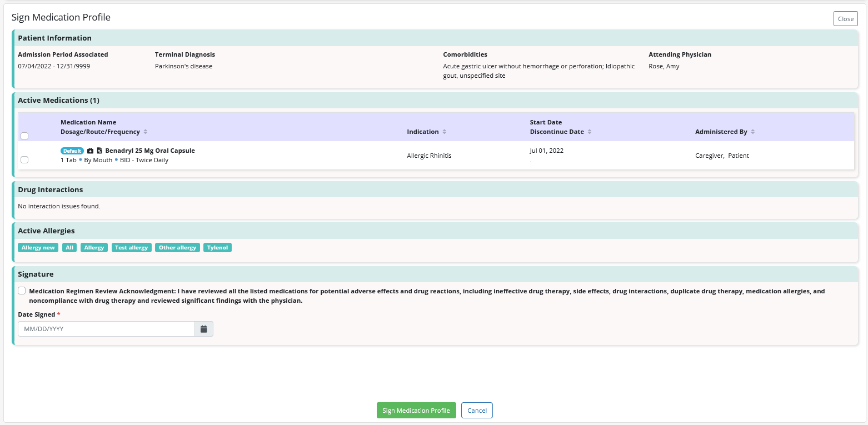Click the document icon next to Benadryl capsule name
This screenshot has width=868, height=425.
[x=99, y=150]
